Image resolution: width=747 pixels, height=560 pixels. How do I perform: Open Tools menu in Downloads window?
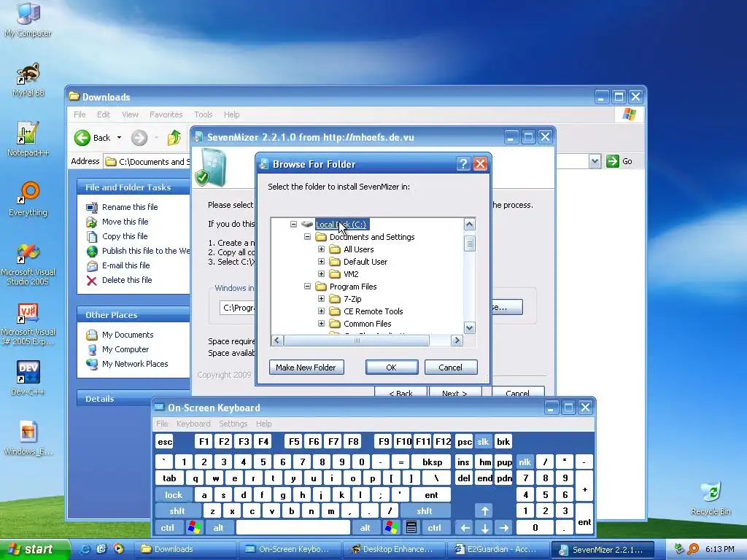(203, 114)
